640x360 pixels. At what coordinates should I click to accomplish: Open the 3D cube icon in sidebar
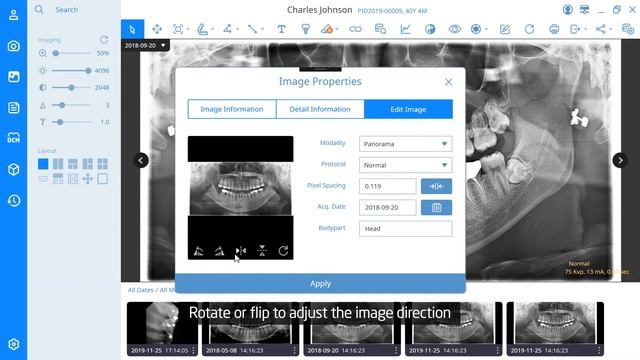click(13, 169)
